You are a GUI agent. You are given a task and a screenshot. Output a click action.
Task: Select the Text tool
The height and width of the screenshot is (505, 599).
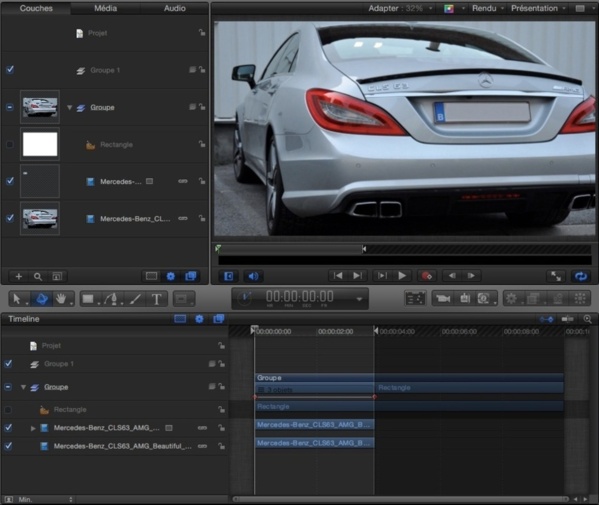156,298
